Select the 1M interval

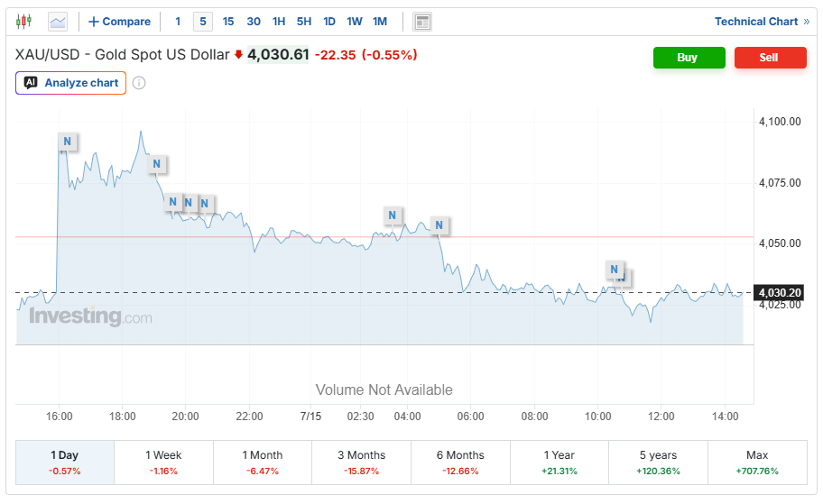click(380, 22)
